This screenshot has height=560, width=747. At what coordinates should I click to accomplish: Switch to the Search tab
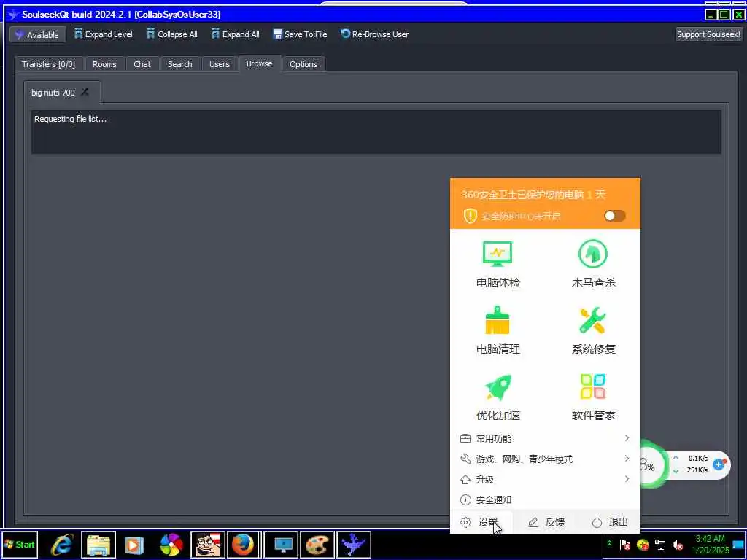[179, 64]
